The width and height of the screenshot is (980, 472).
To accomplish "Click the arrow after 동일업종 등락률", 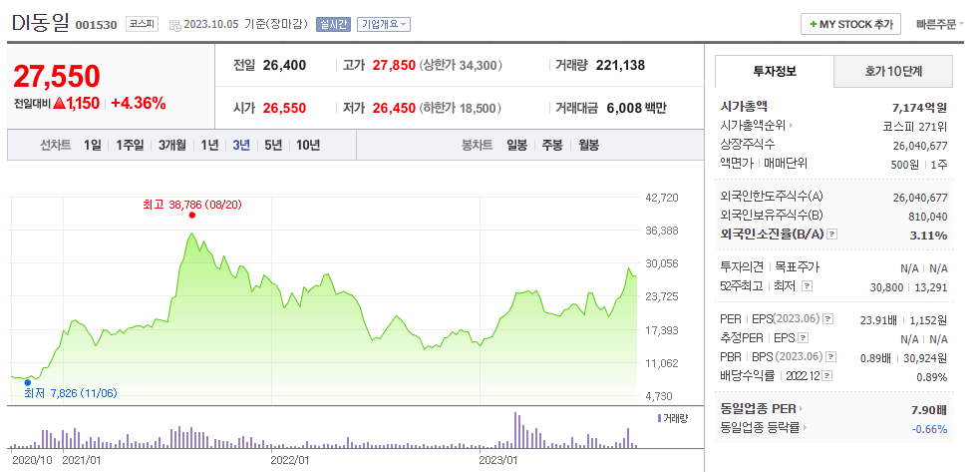I will click(x=805, y=428).
